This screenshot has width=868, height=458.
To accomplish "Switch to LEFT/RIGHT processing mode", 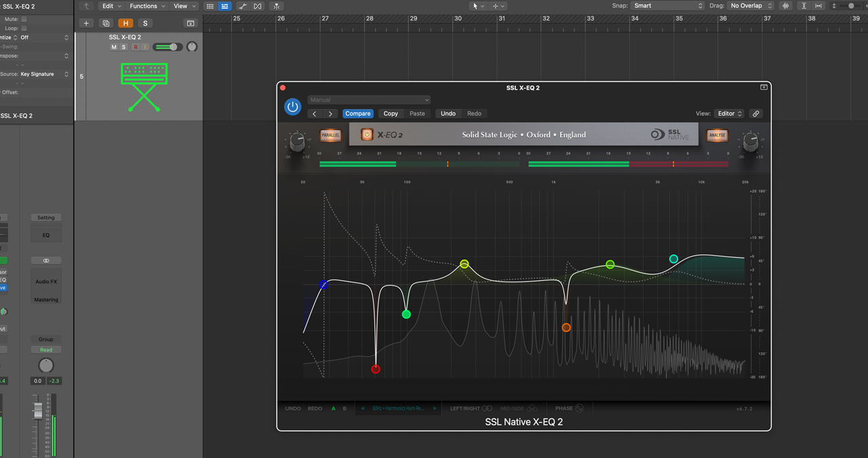I will click(x=471, y=408).
